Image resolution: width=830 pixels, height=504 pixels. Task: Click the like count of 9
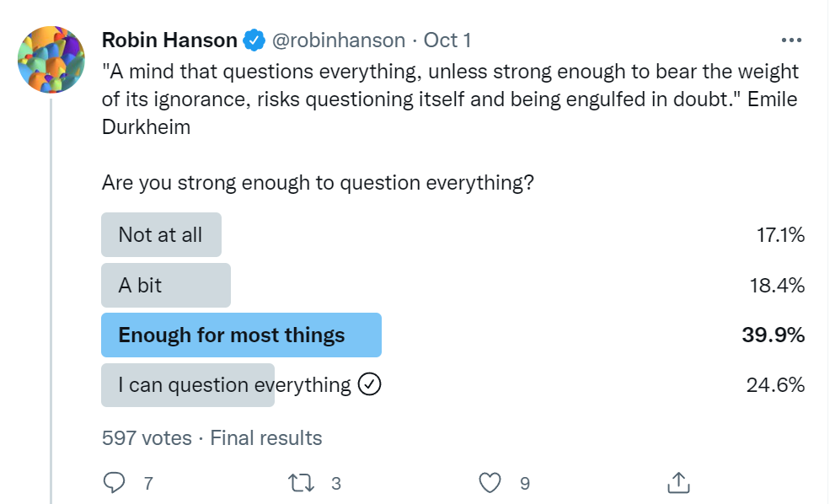pyautogui.click(x=524, y=484)
